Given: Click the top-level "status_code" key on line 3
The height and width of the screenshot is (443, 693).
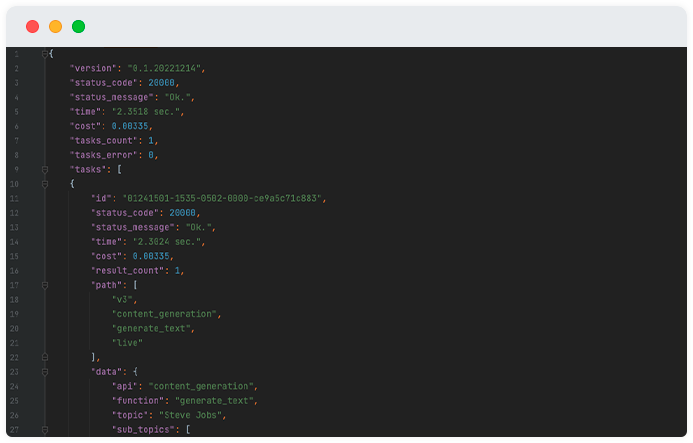Looking at the screenshot, I should pyautogui.click(x=103, y=83).
